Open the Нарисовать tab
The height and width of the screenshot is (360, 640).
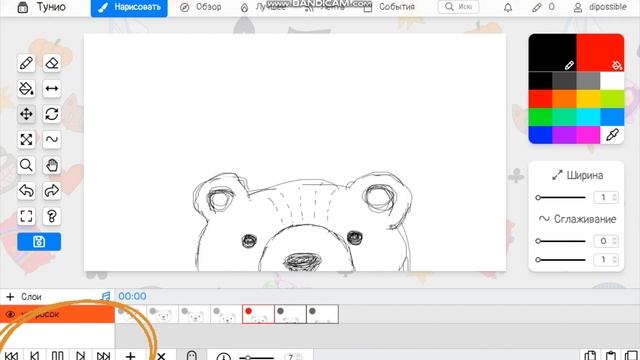[x=129, y=7]
